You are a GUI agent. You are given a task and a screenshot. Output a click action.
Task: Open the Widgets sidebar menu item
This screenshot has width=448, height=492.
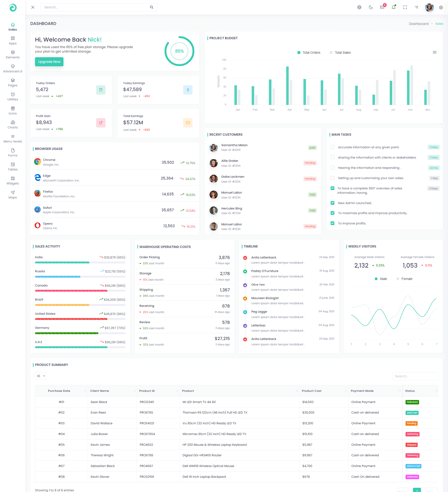coord(13,181)
